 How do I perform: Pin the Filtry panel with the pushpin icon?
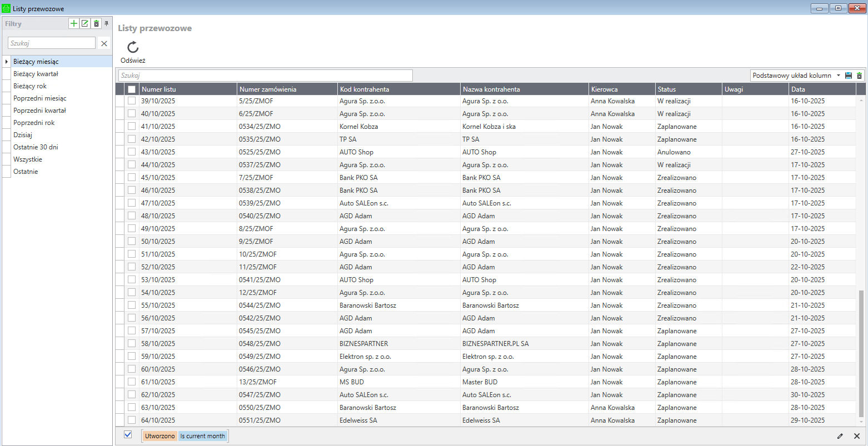pyautogui.click(x=107, y=23)
